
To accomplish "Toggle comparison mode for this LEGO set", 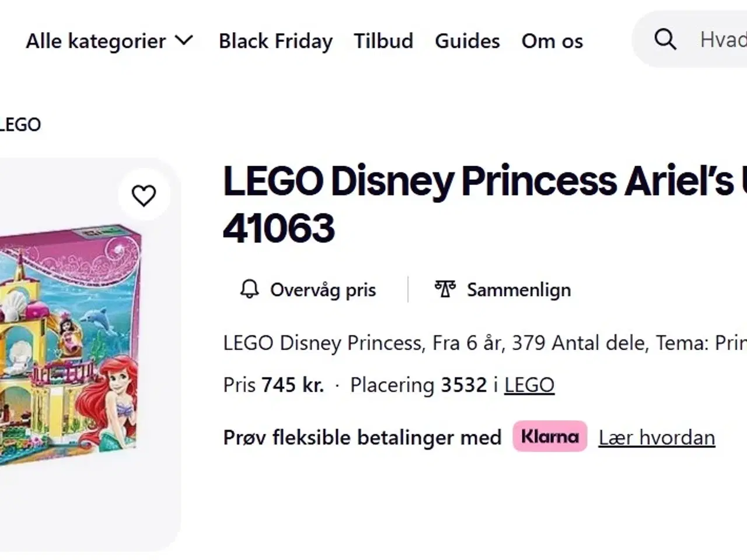I will click(502, 290).
